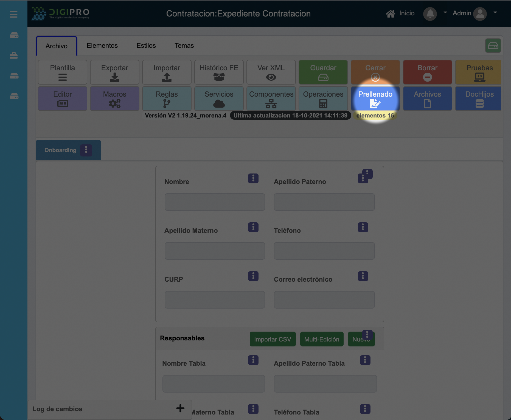Switch to the Elementos tab
This screenshot has width=511, height=420.
click(102, 46)
